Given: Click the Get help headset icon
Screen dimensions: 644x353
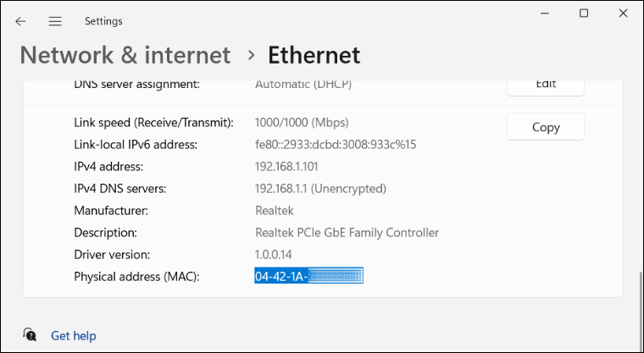Looking at the screenshot, I should [x=30, y=334].
